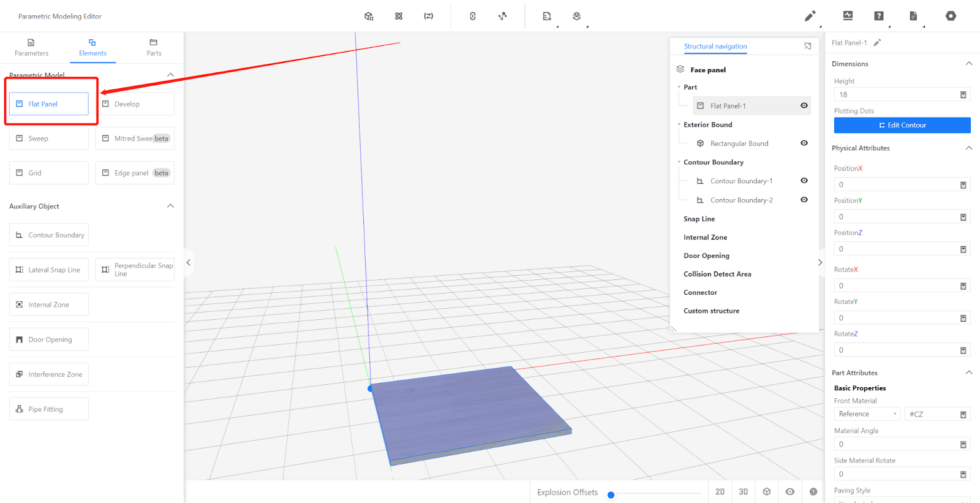Switch to 2D view mode
The height and width of the screenshot is (503, 980).
[720, 492]
